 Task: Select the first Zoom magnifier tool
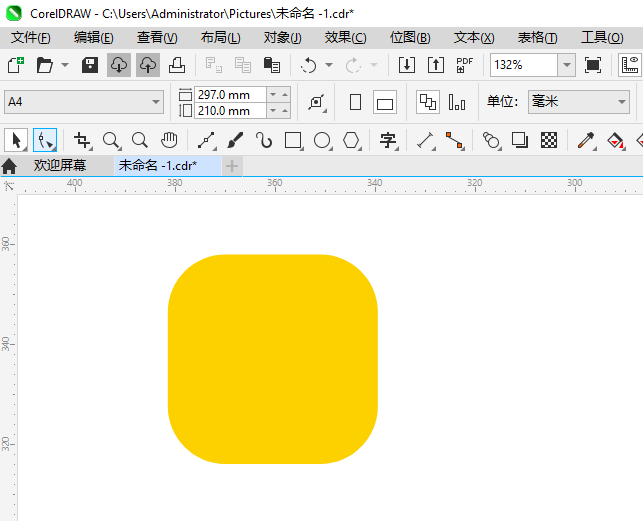tap(111, 140)
